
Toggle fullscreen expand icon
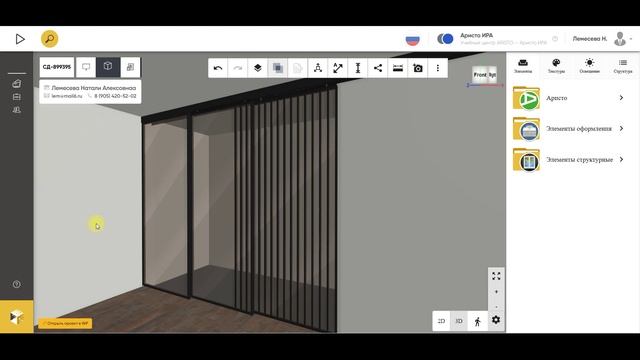pyautogui.click(x=496, y=276)
